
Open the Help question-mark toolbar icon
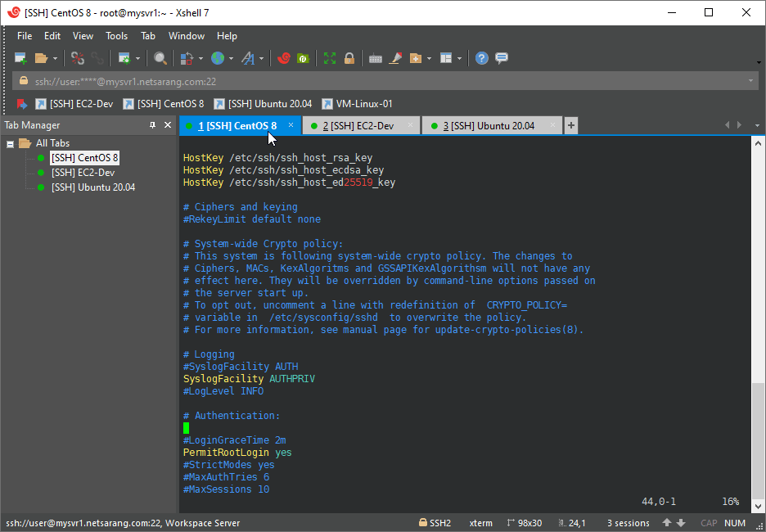point(481,58)
